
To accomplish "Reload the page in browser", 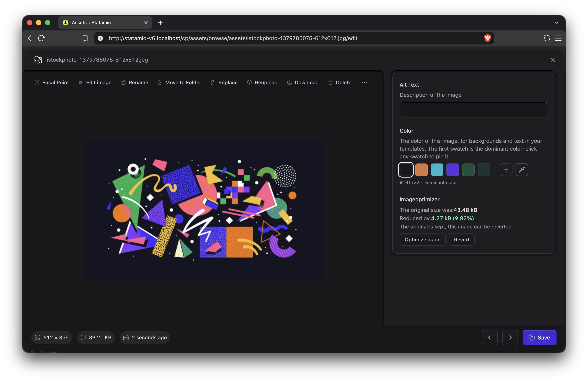I will tap(41, 38).
